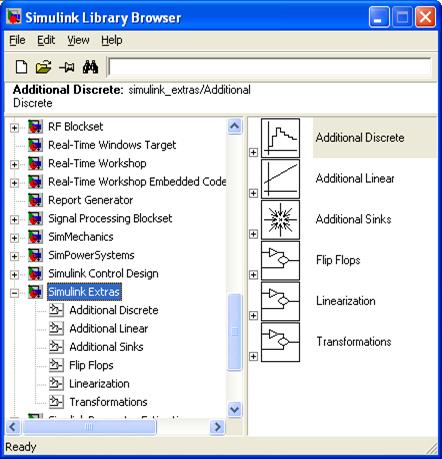Click the RF Blockset library icon
The image size is (442, 459).
coord(35,127)
